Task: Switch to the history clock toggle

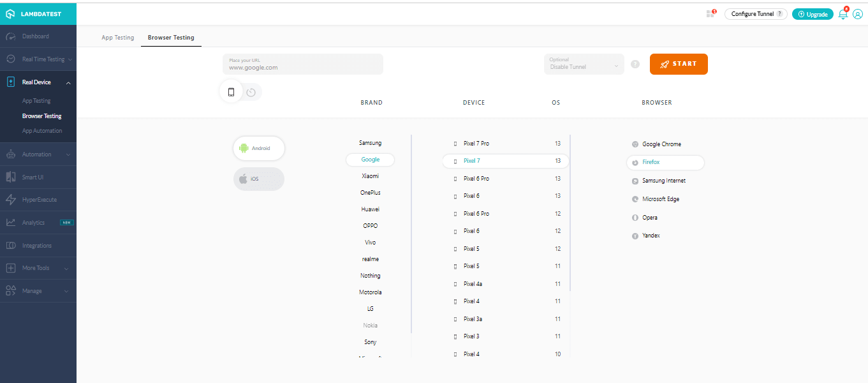Action: pyautogui.click(x=251, y=93)
